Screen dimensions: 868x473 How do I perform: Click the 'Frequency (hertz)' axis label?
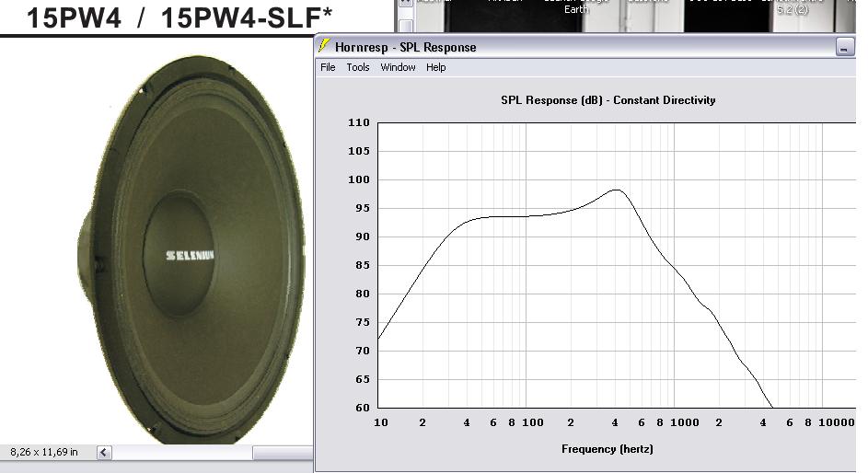point(608,449)
